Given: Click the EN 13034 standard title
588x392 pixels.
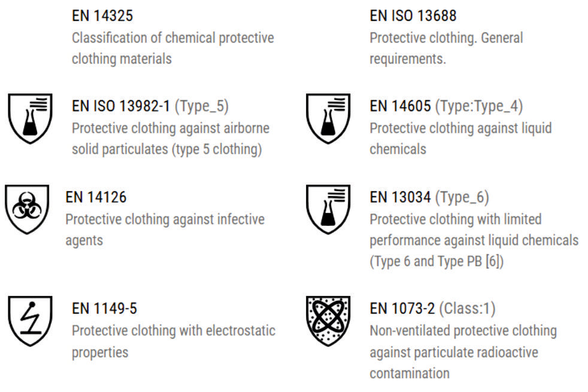Looking at the screenshot, I should (400, 197).
